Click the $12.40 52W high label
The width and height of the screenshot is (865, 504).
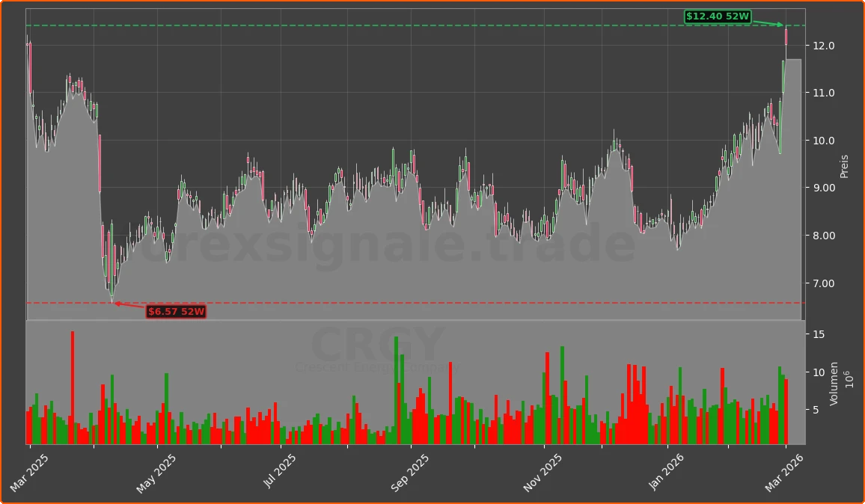[x=718, y=16]
